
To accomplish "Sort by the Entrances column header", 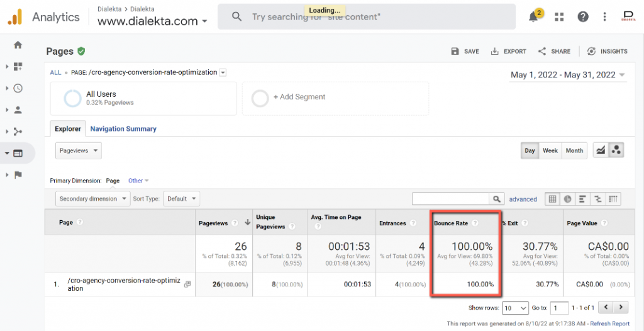I will coord(392,223).
